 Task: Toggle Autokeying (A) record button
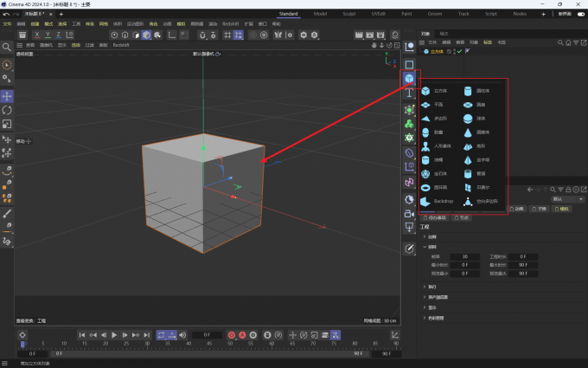click(x=242, y=335)
